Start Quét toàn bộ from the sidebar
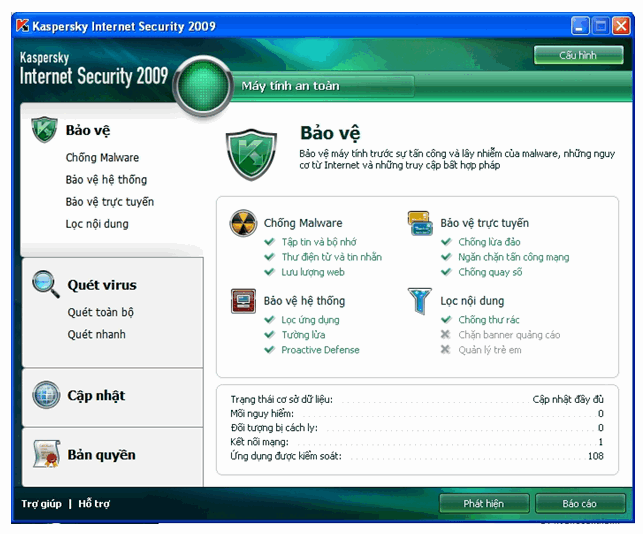 point(100,312)
